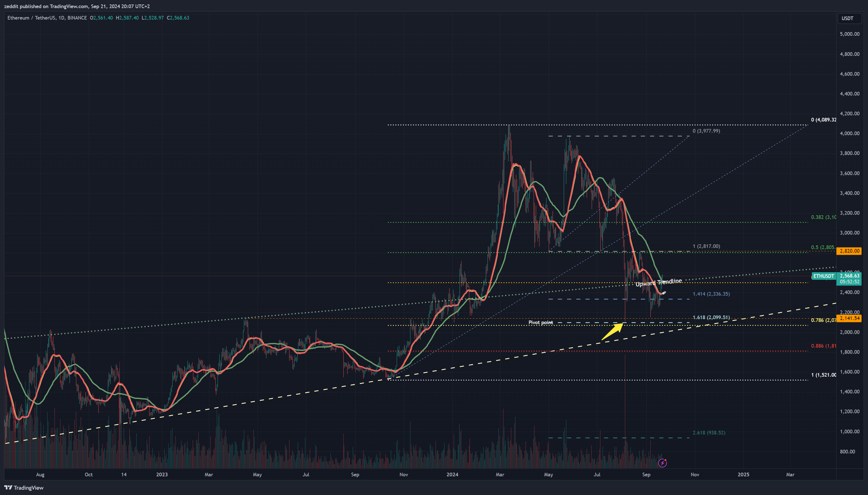Click the Fibonacci label 2.618 (938.52)
This screenshot has width=868, height=495.
point(709,433)
